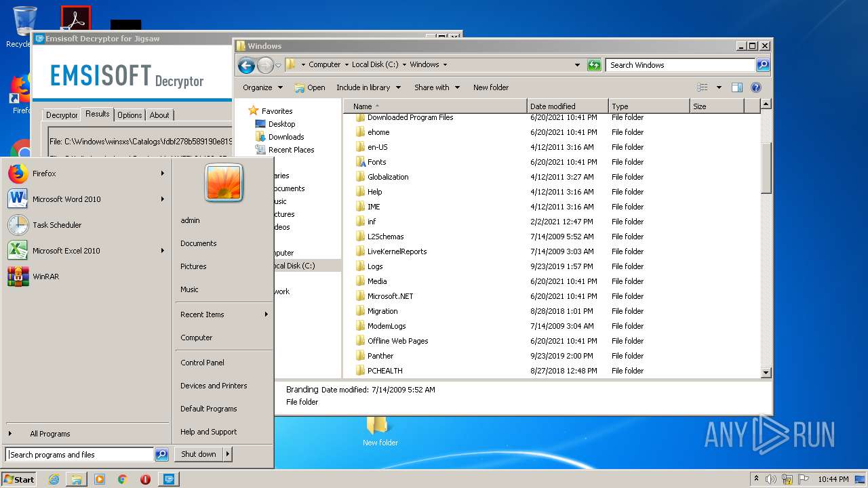868x488 pixels.
Task: Sort by Date modified column header
Action: pos(567,106)
